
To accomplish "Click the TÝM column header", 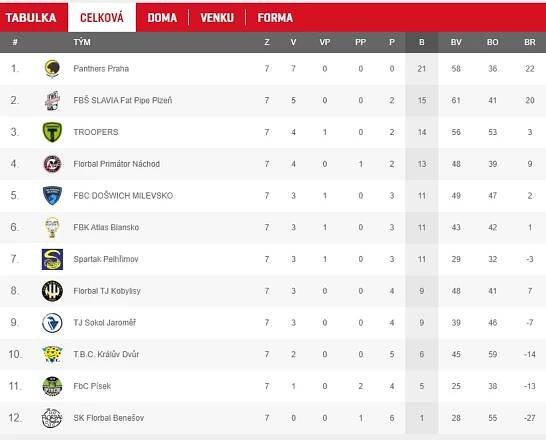I will click(82, 42).
